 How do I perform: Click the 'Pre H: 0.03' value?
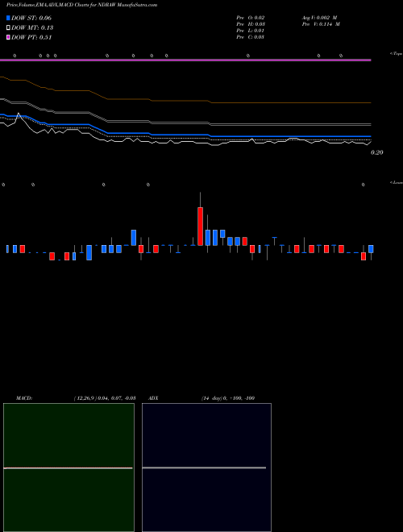click(251, 24)
